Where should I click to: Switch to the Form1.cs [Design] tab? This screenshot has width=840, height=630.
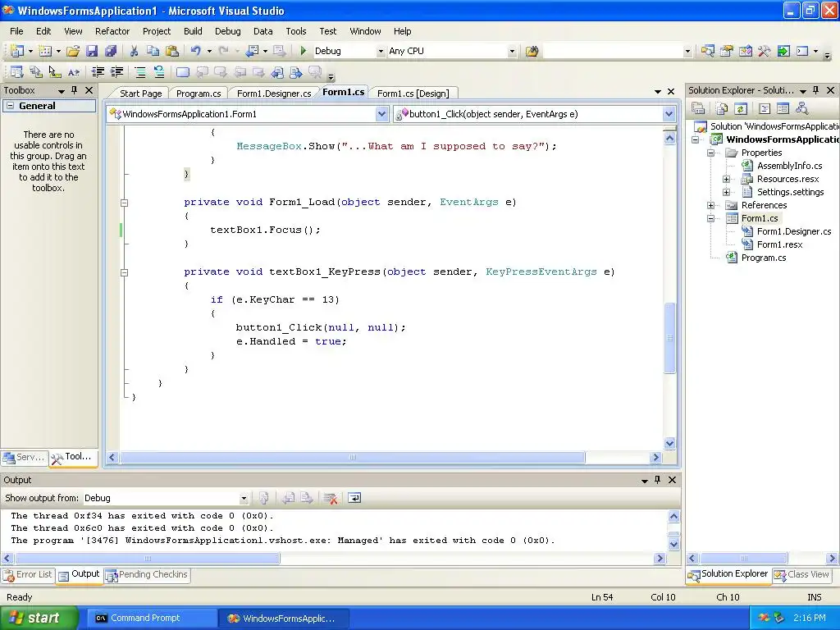(413, 94)
